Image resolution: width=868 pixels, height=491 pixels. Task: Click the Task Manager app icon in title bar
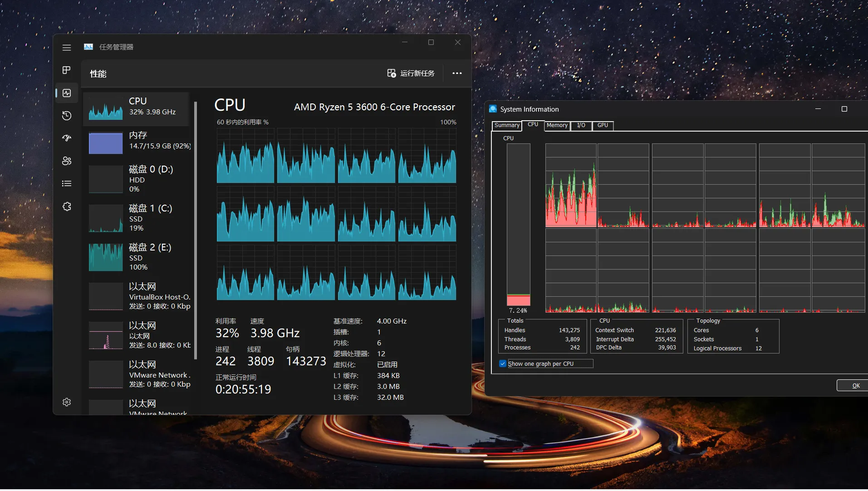(x=88, y=47)
